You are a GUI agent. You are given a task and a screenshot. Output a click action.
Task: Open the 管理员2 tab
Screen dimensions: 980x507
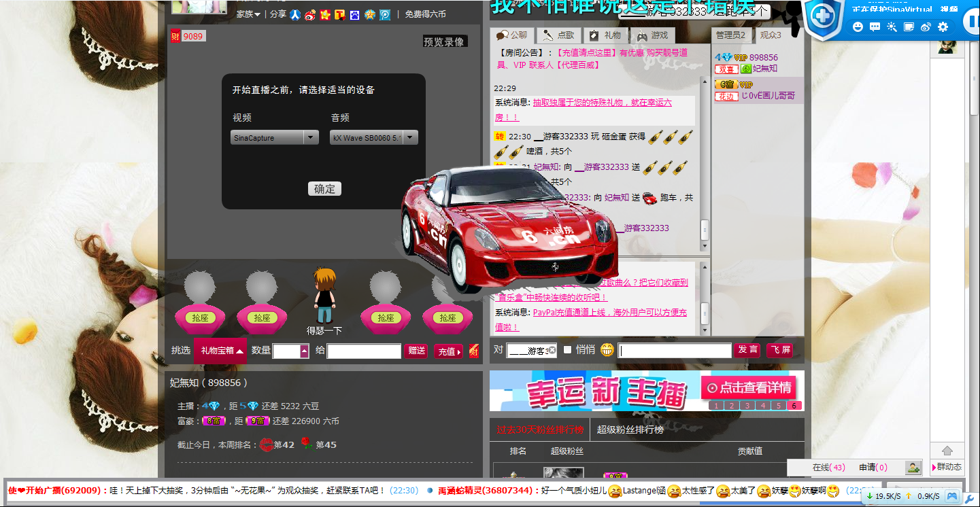730,35
